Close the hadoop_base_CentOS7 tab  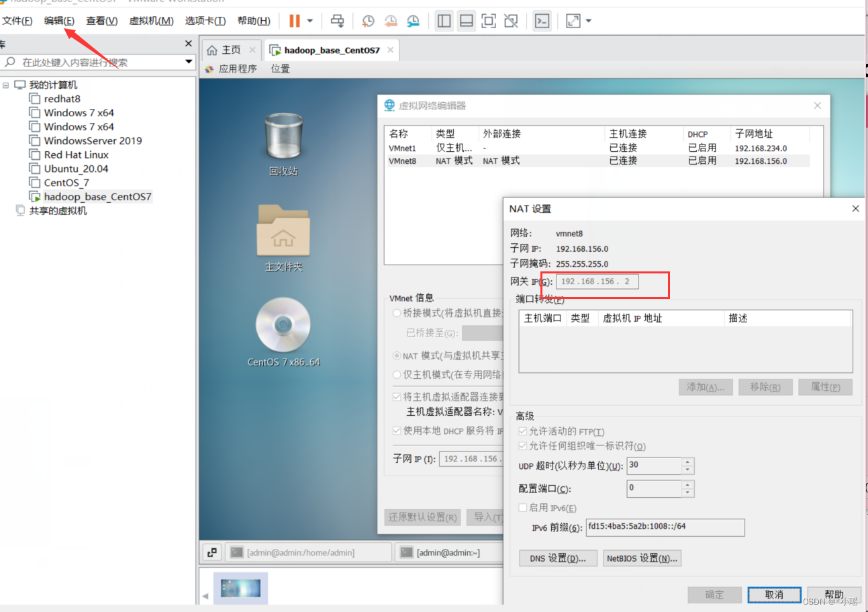point(391,50)
